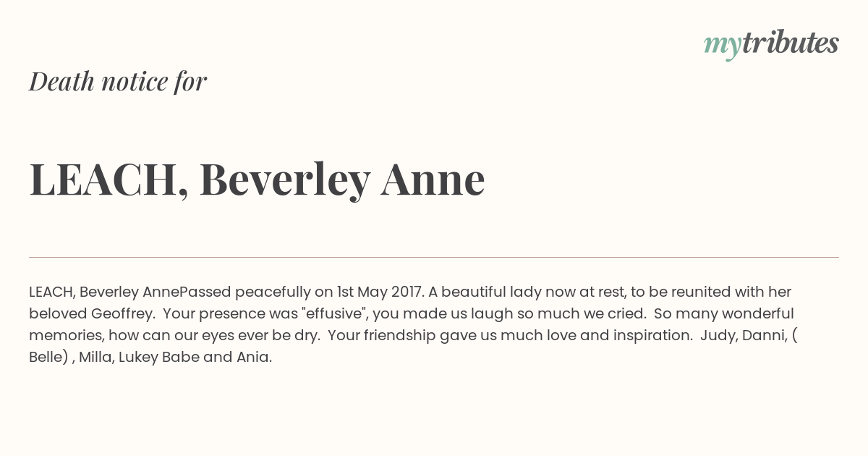Click the mytributes logo
Screen dimensions: 868x456
pos(771,44)
